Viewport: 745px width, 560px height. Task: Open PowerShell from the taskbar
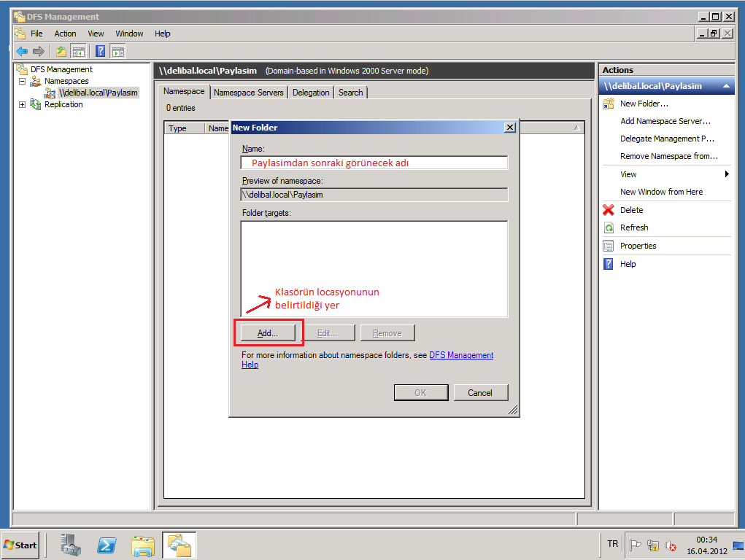coord(107,545)
